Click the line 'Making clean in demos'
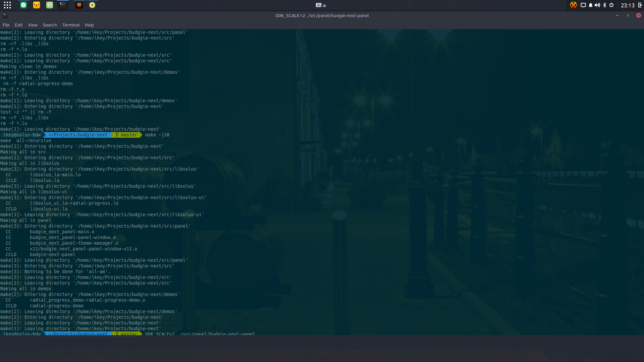644x362 pixels. (x=29, y=67)
